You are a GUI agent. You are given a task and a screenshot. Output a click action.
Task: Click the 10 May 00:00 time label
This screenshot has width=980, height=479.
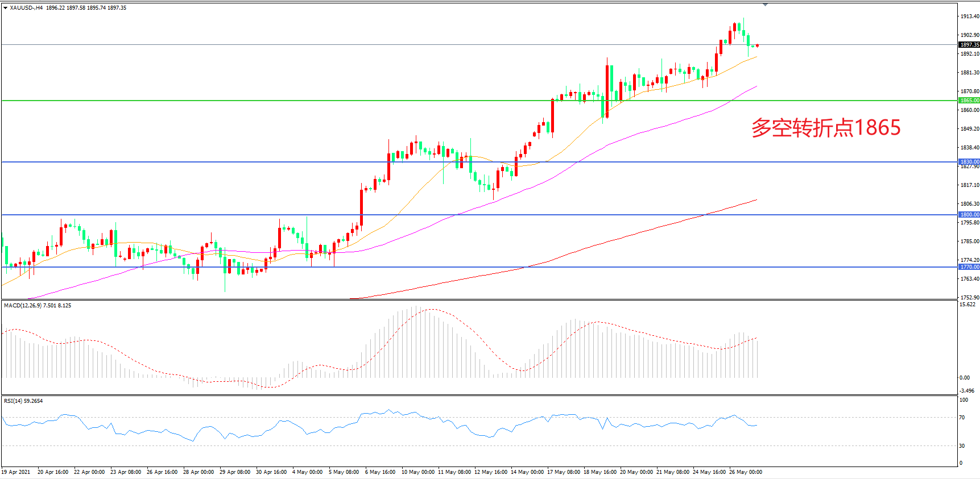[418, 472]
